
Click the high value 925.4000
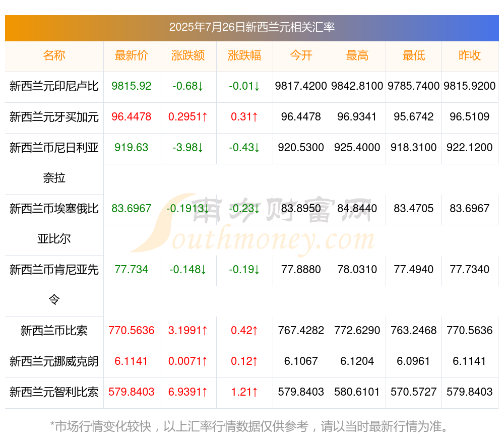(x=357, y=148)
